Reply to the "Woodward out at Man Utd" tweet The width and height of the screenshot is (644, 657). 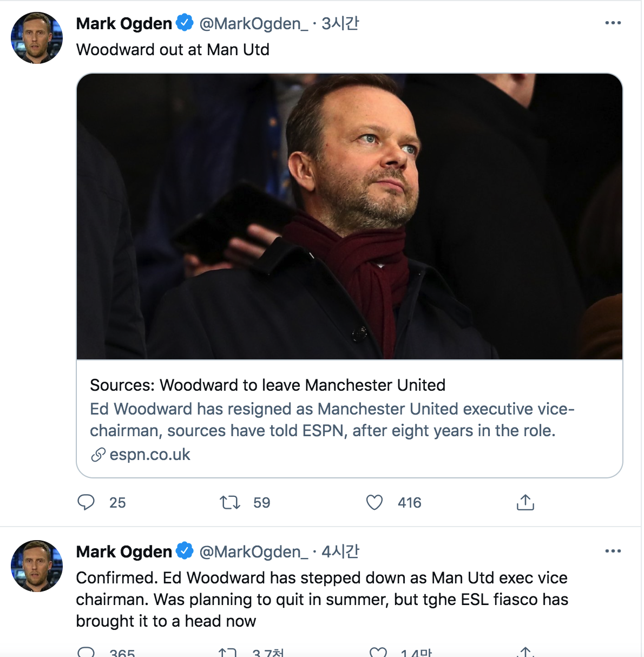coord(86,502)
